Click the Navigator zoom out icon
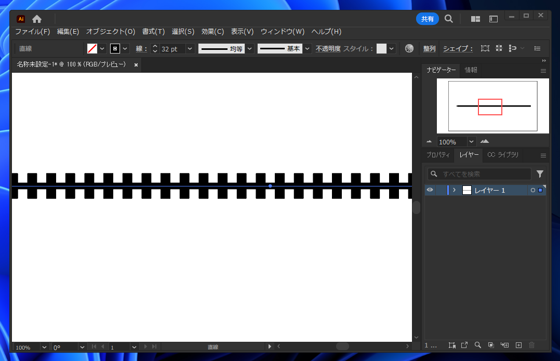560x361 pixels. coord(429,142)
